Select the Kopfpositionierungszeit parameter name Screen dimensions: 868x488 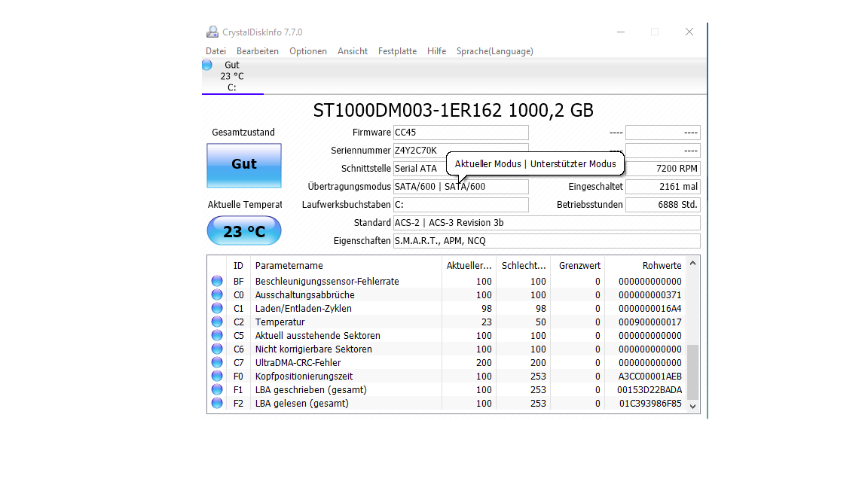click(304, 377)
